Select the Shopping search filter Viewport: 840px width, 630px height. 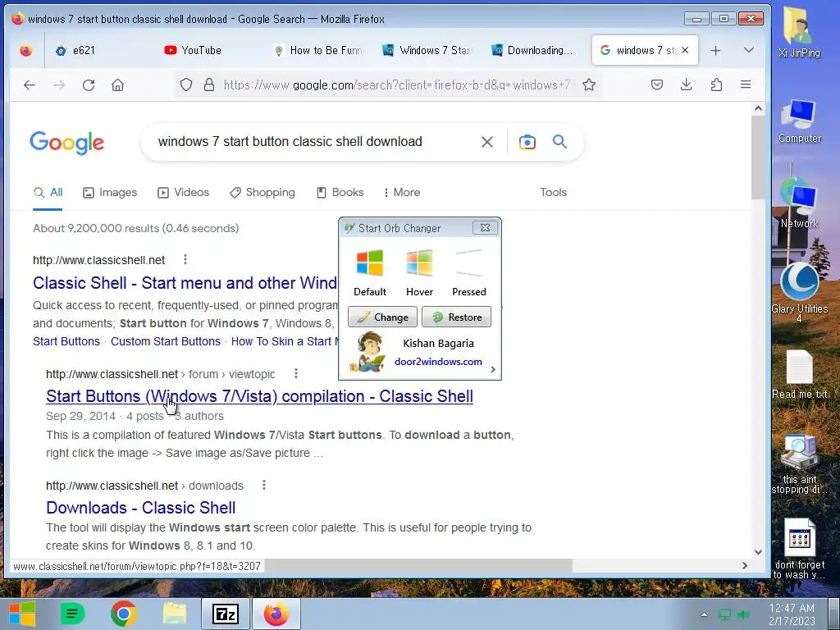click(262, 192)
